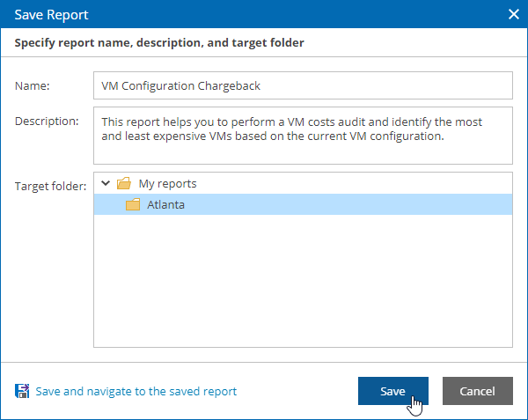Screen dimensions: 528x420
Task: Select the My reports folder label
Action: click(167, 183)
